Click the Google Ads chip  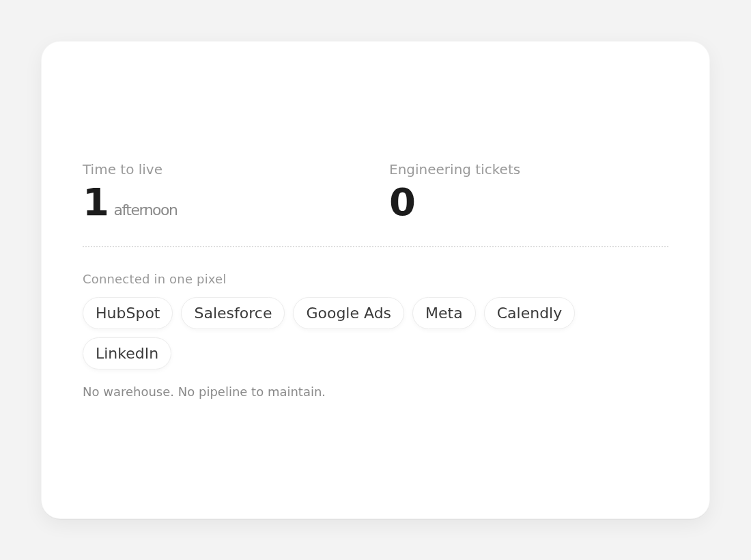(x=349, y=313)
